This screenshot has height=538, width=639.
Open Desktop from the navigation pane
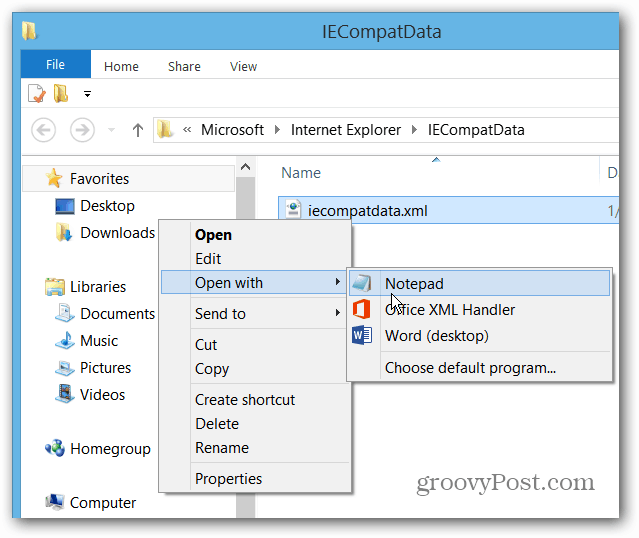click(x=107, y=206)
